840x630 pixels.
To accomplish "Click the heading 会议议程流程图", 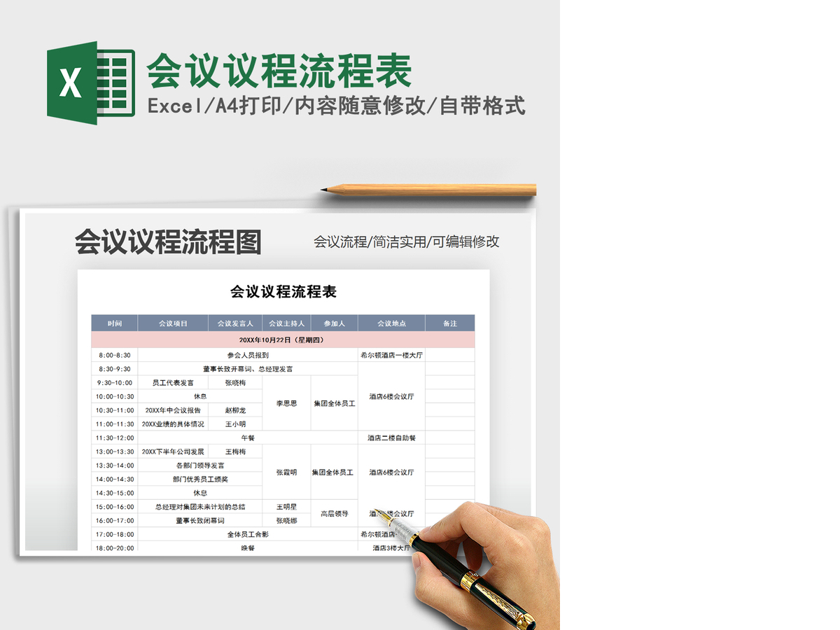I will coord(168,242).
